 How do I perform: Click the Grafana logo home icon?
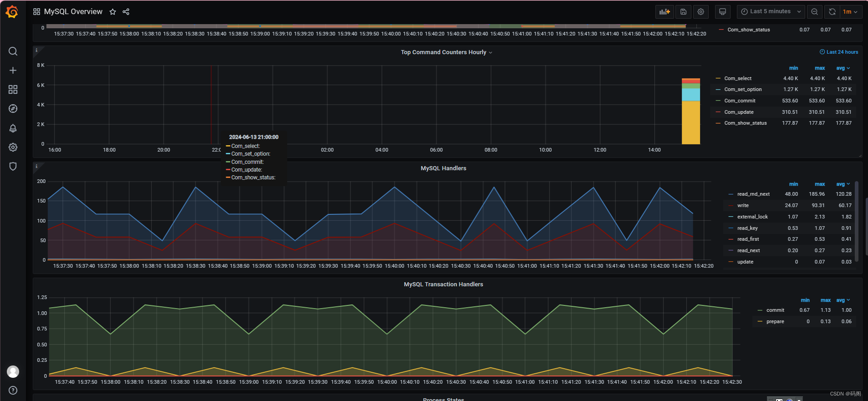pos(12,12)
